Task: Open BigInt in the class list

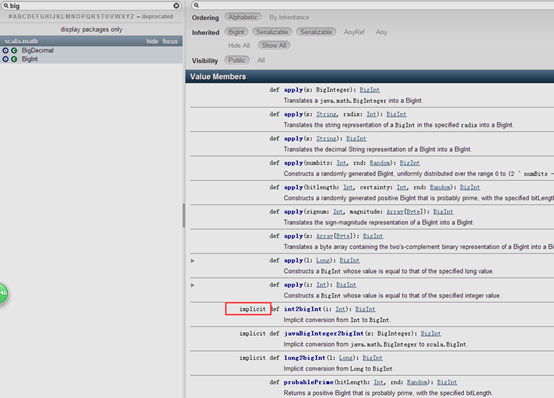Action: pos(30,59)
